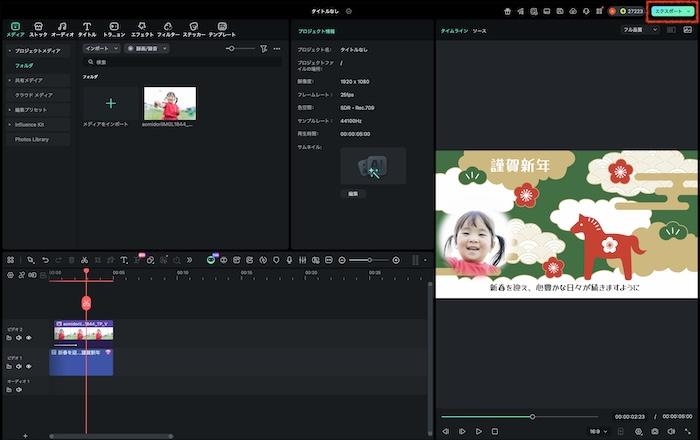Toggle visibility eye of ビデオ 1 track
The width and height of the screenshot is (700, 440).
29,366
